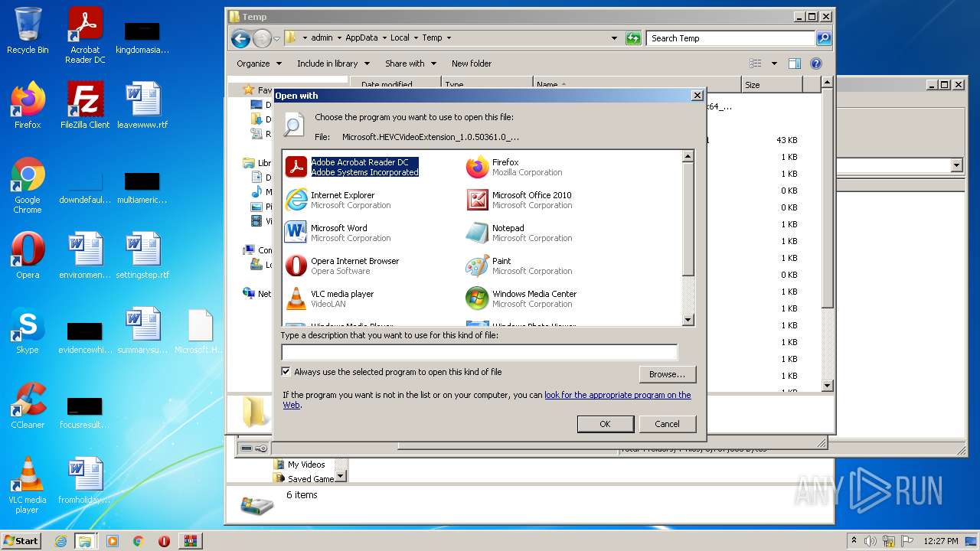
Task: Expand address bar history dropdown
Action: (614, 38)
